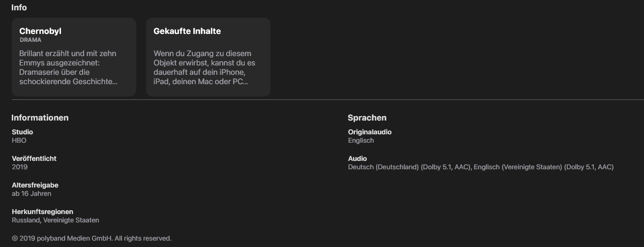Select the 2019 release year value
This screenshot has height=247, width=644.
pyautogui.click(x=20, y=167)
